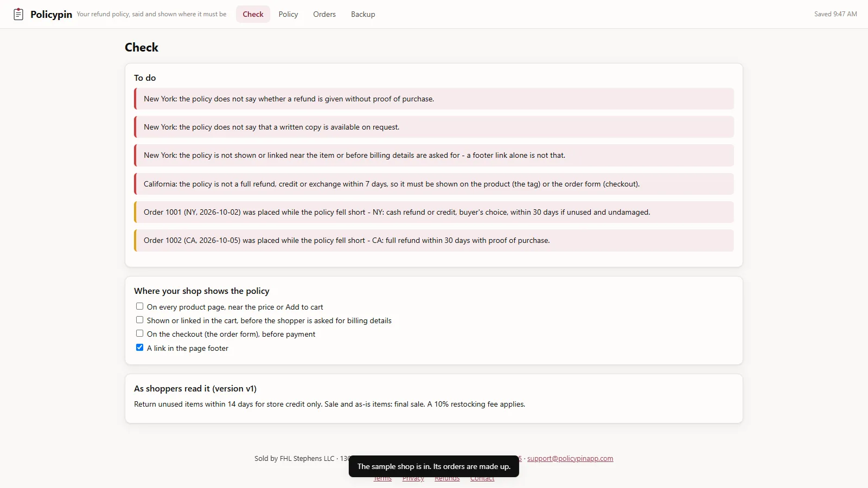Screen dimensions: 868x488
Task: Check 'On the checkout (the order form)' option
Action: point(139,333)
